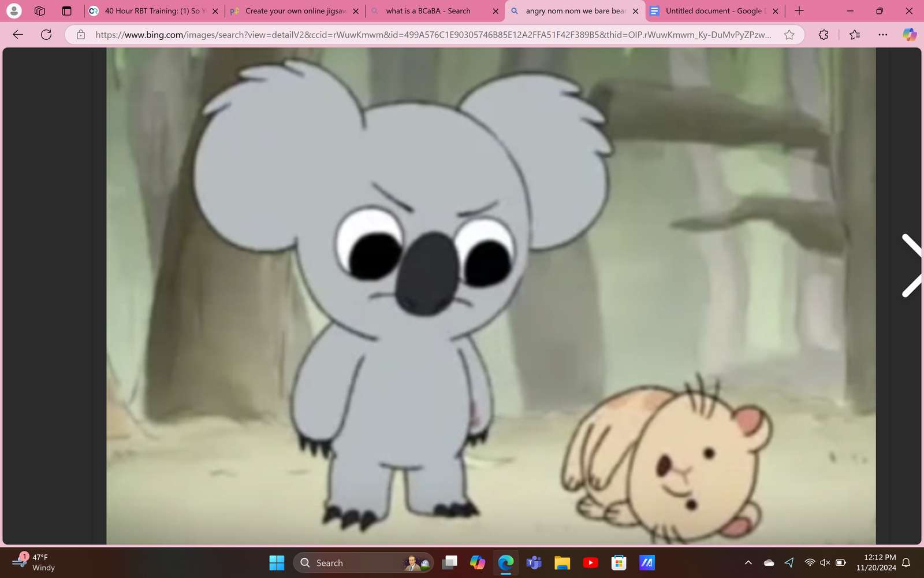
Task: Open the notifications bell icon
Action: tap(907, 562)
